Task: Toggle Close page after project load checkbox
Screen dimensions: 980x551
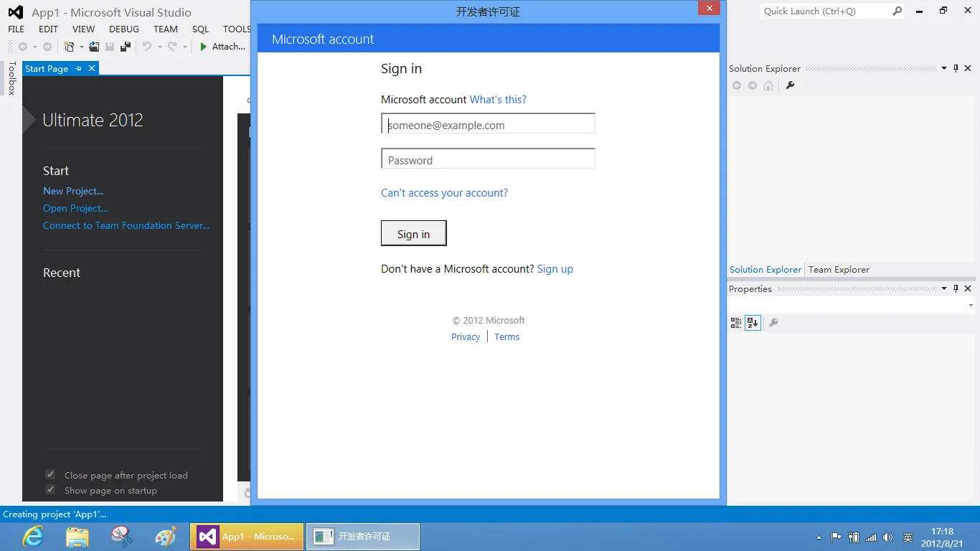Action: (x=50, y=474)
